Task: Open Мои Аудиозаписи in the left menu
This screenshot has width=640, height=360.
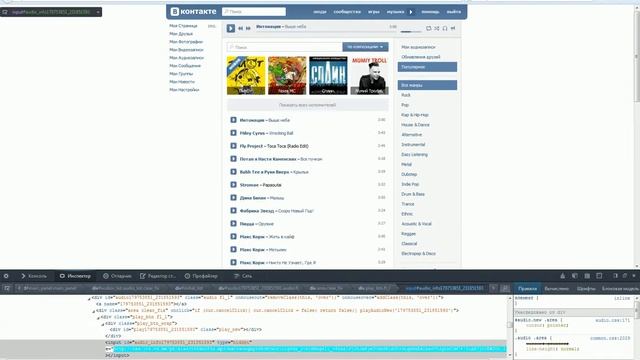Action: pyautogui.click(x=187, y=58)
